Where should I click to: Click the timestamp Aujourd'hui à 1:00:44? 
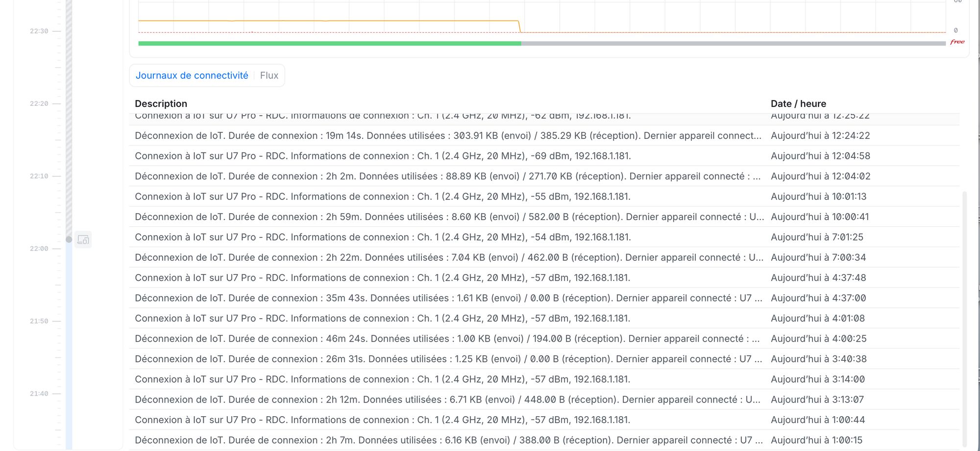818,420
